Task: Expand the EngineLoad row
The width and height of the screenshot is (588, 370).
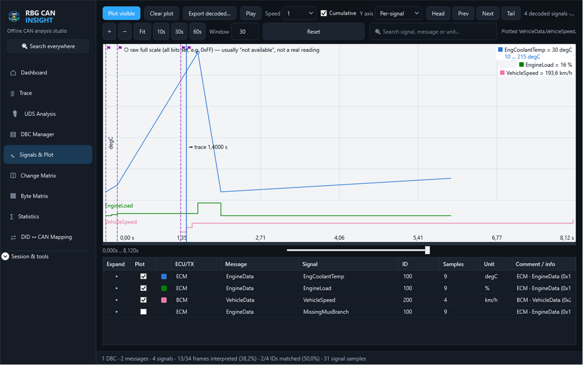Action: [x=116, y=288]
